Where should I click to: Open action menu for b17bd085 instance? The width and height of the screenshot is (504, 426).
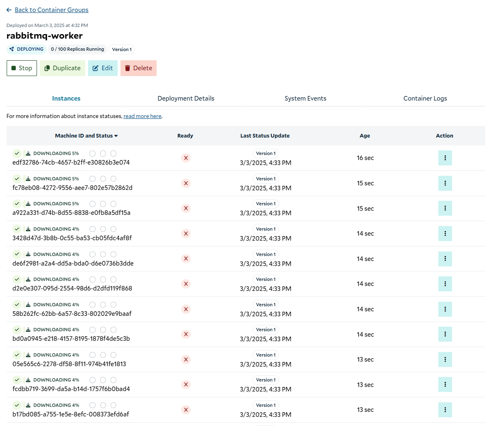(445, 410)
